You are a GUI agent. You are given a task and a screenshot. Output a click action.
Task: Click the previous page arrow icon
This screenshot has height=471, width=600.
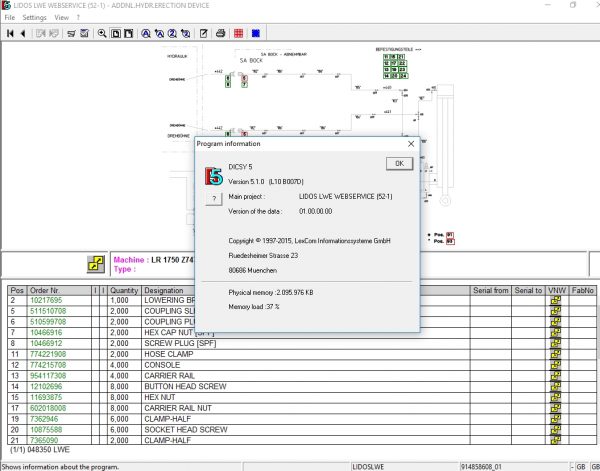click(23, 33)
